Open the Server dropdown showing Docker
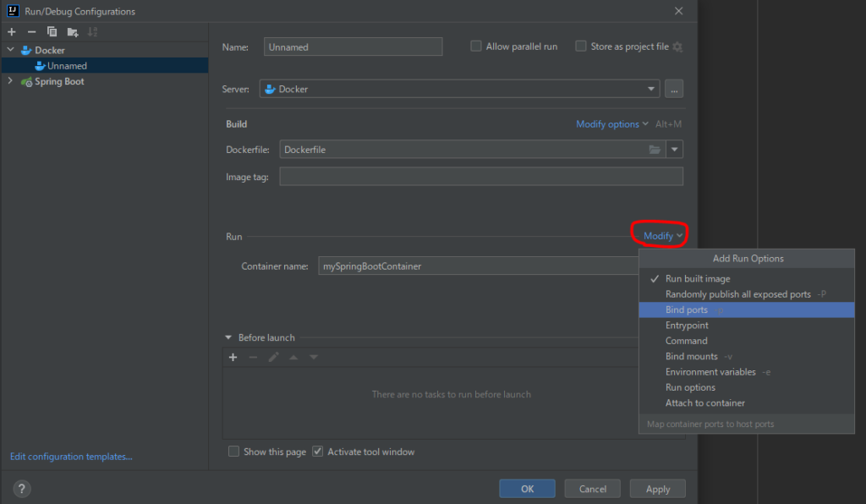 (x=651, y=89)
